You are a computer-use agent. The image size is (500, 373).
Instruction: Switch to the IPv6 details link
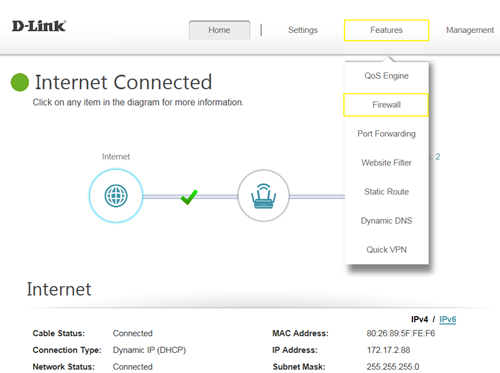(447, 319)
